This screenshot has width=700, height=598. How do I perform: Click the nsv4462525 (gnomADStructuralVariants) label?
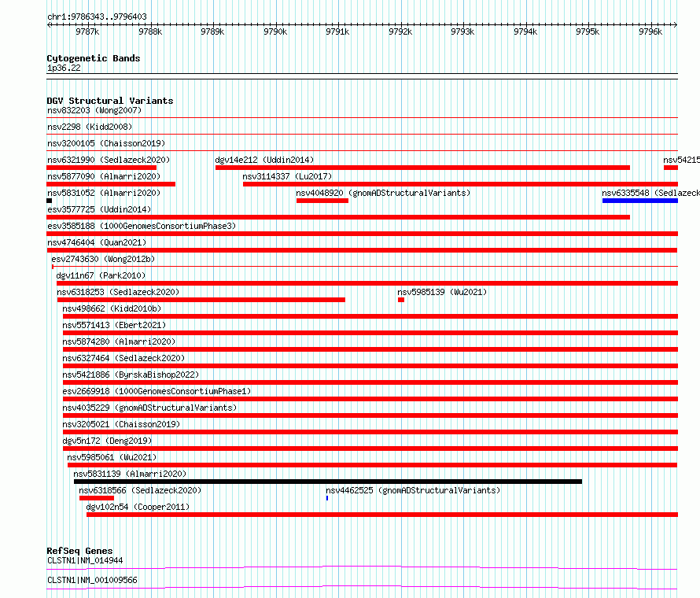click(x=413, y=490)
